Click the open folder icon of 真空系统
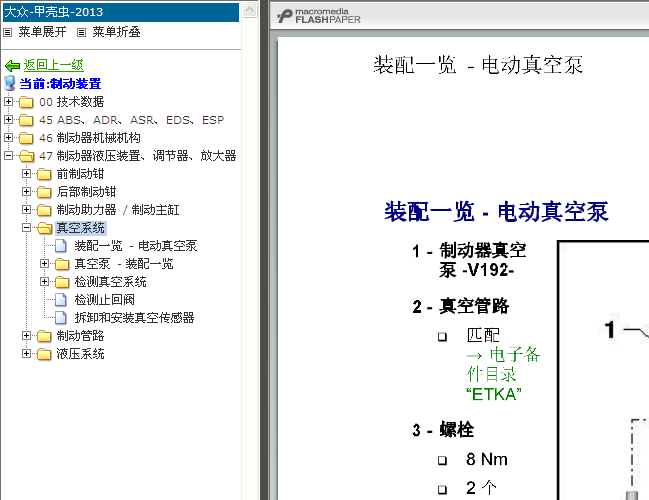 click(44, 228)
